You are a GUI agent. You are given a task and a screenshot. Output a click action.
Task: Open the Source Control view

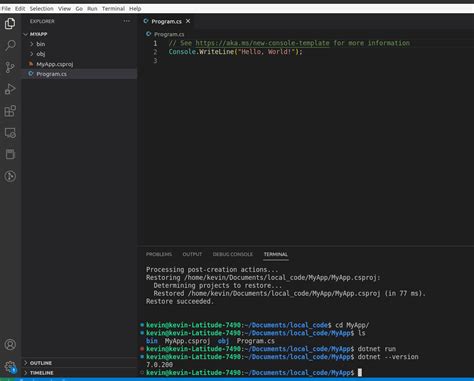pyautogui.click(x=10, y=67)
